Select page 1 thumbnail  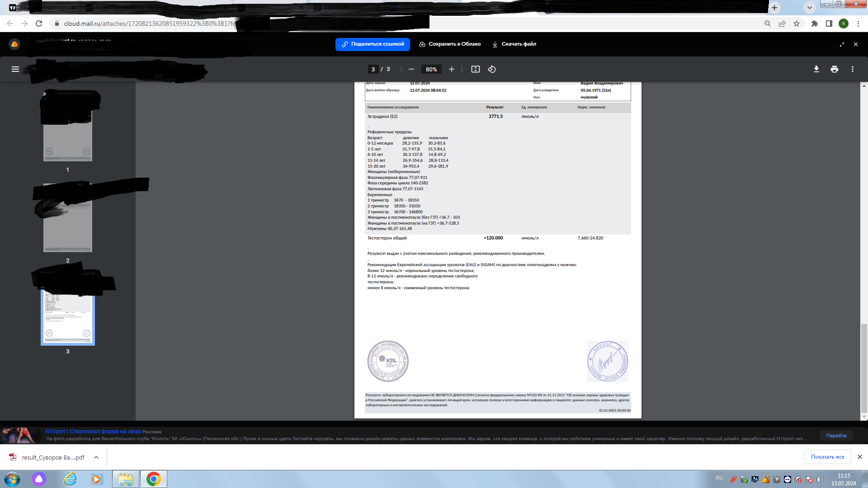coord(68,136)
